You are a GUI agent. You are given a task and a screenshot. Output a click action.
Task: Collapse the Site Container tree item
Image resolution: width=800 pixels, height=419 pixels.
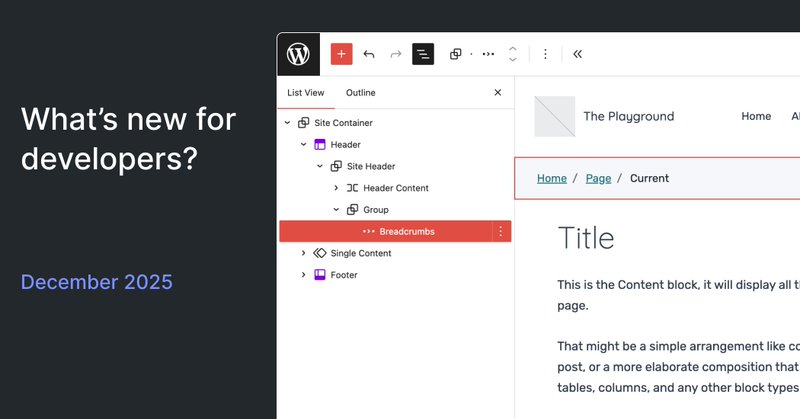point(287,122)
